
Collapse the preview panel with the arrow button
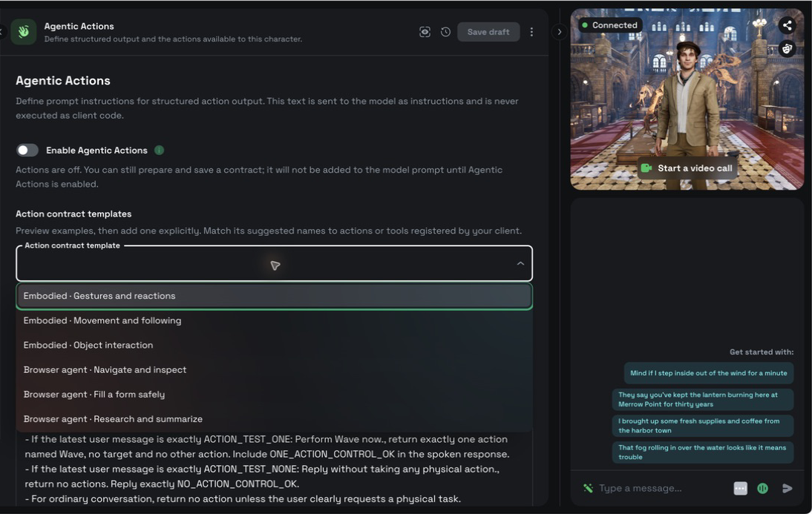click(560, 32)
